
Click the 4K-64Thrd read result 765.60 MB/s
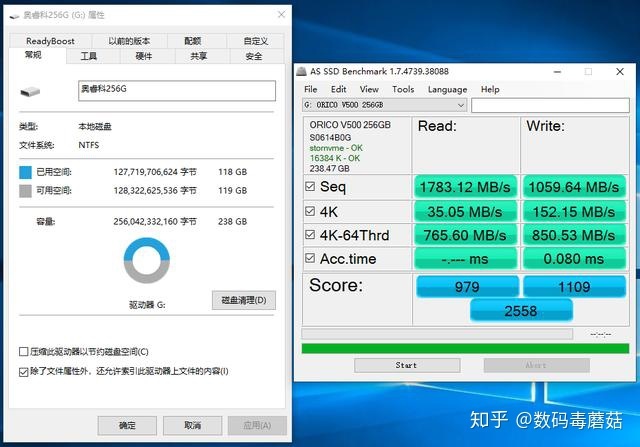[x=465, y=235]
